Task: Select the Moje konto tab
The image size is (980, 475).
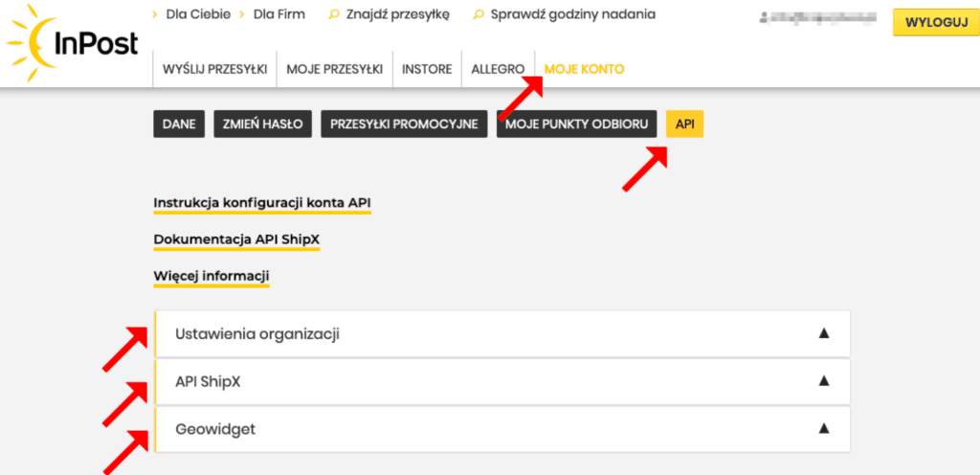Action: coord(584,69)
